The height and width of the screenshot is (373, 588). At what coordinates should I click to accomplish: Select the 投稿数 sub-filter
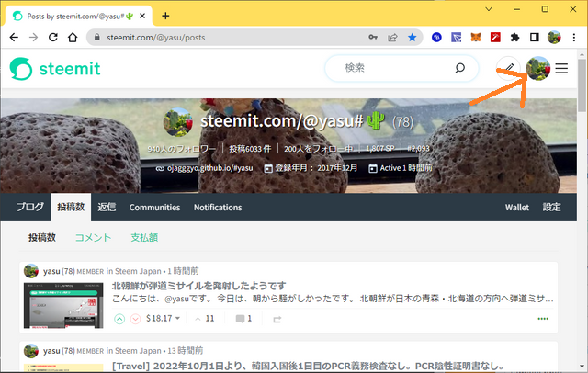[x=42, y=237]
